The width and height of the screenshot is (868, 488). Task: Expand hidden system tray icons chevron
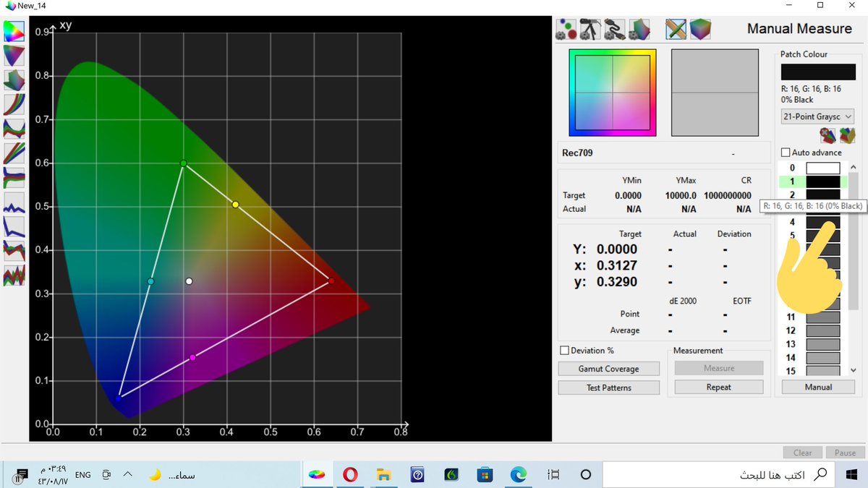[127, 474]
